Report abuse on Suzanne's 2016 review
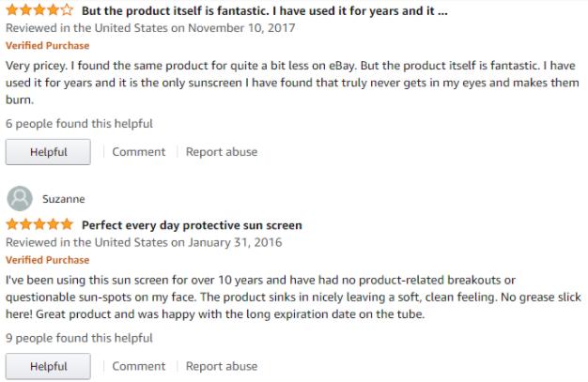588x382 pixels. coord(222,366)
